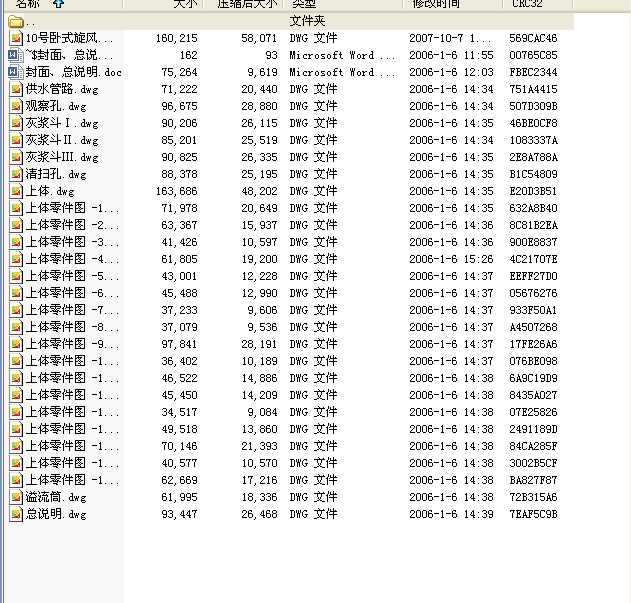Click compressed size 21,393
The image size is (631, 603).
coord(259,446)
